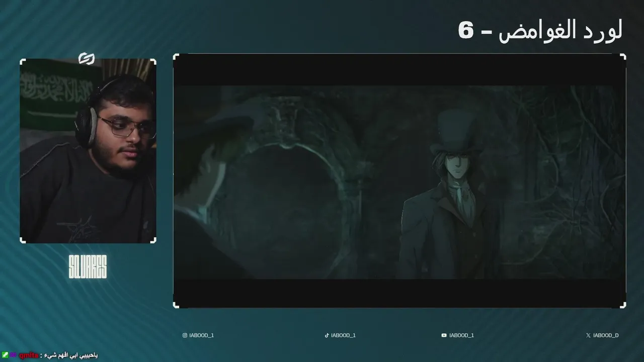Click the purple badge before qmita
The height and width of the screenshot is (362, 644).
click(13, 355)
